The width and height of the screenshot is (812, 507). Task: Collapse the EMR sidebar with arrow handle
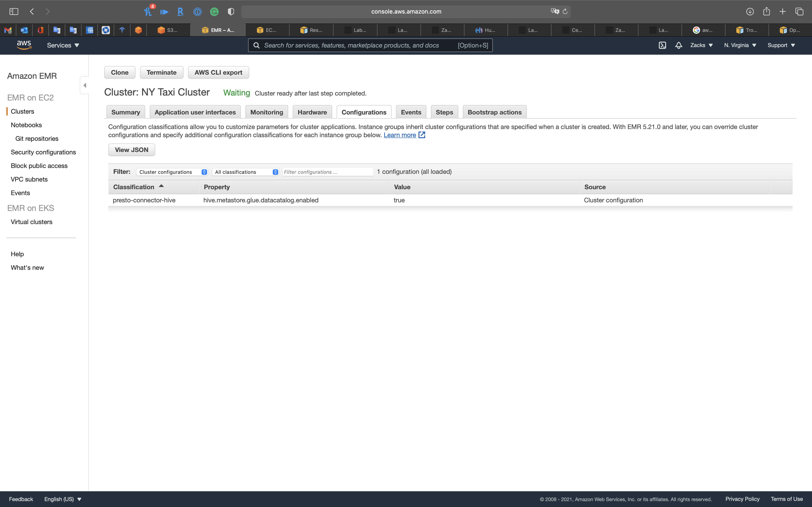pyautogui.click(x=85, y=85)
